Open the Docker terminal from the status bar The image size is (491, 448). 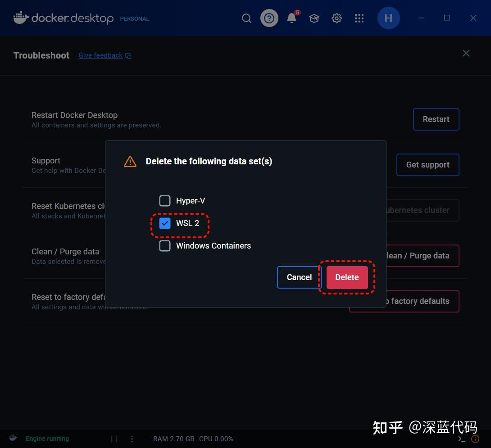click(460, 438)
